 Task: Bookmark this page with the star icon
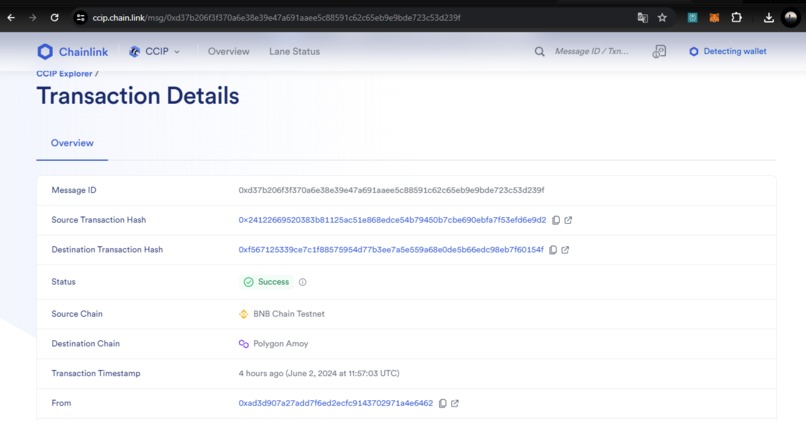(x=662, y=17)
